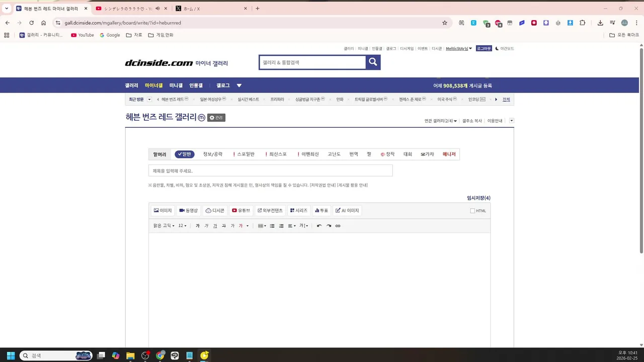Image resolution: width=644 pixels, height=362 pixels.
Task: Click the 관리 gear management button
Action: pyautogui.click(x=216, y=118)
